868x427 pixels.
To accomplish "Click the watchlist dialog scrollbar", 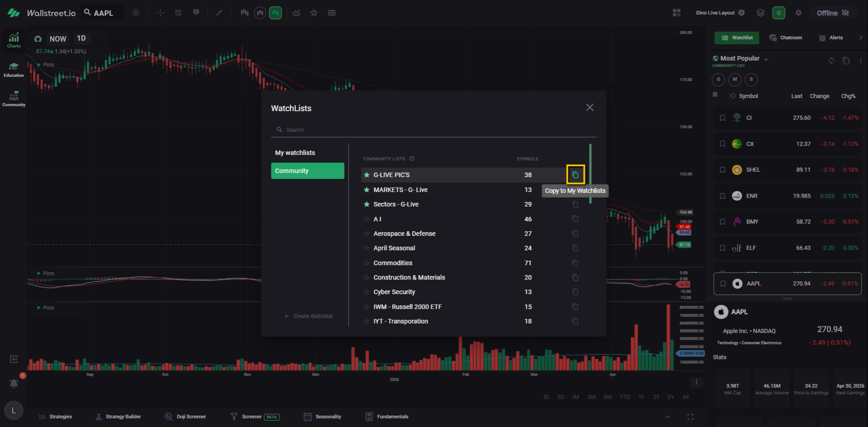I will point(590,174).
